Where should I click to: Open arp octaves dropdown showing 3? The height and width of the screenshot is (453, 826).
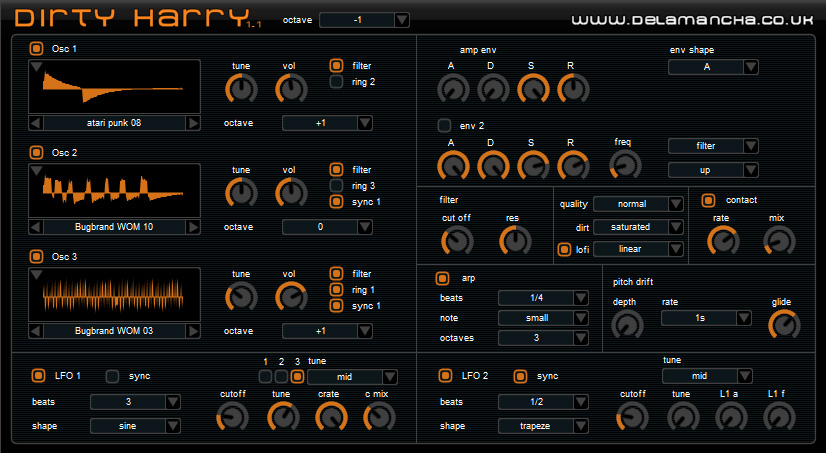coord(543,338)
